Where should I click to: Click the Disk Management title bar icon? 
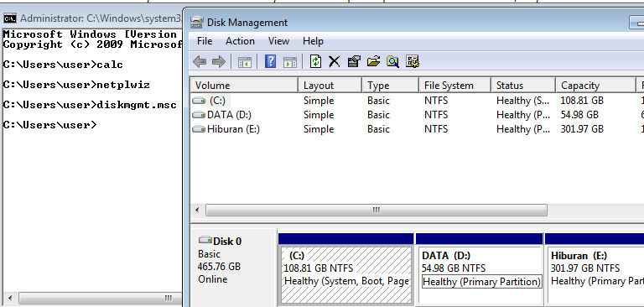click(197, 22)
